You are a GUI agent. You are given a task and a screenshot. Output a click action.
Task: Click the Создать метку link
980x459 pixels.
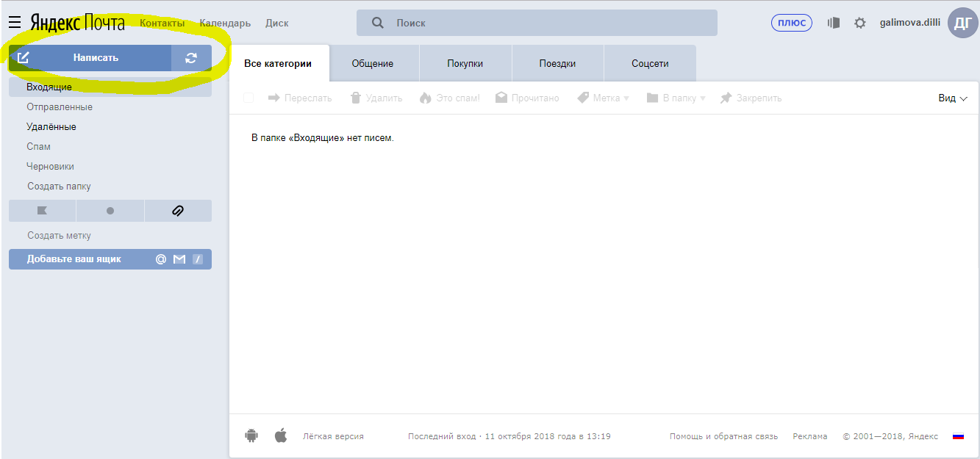(x=60, y=236)
